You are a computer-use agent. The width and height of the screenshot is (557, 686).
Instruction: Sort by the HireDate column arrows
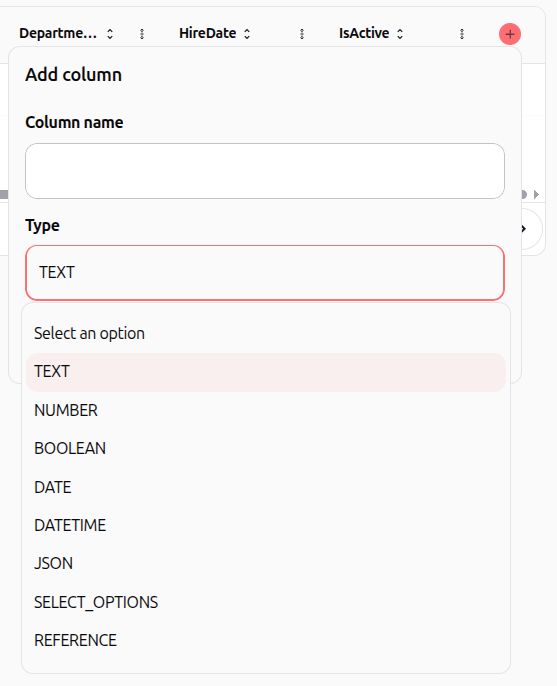click(x=247, y=34)
